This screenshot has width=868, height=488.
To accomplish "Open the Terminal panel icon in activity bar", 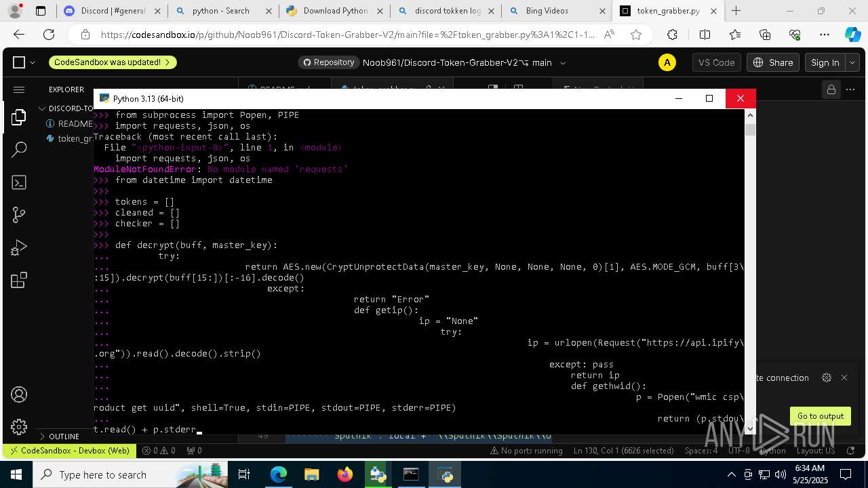I will pos(19,182).
